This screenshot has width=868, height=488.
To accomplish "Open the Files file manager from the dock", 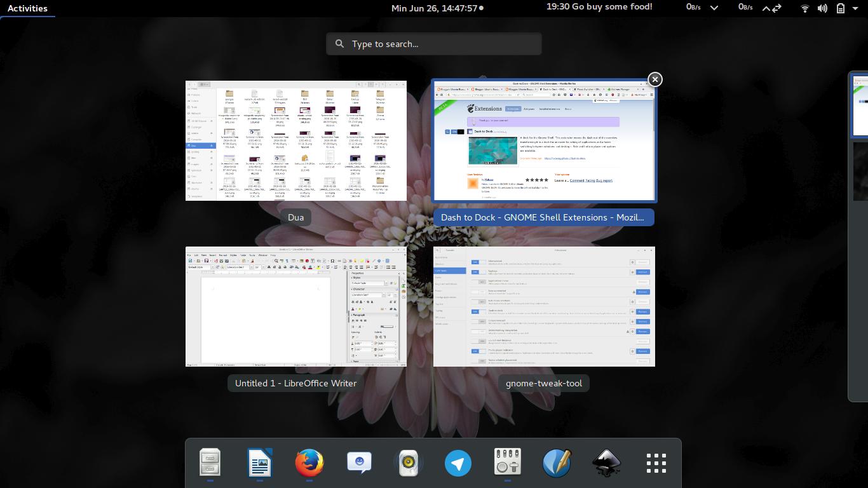I will pyautogui.click(x=210, y=463).
